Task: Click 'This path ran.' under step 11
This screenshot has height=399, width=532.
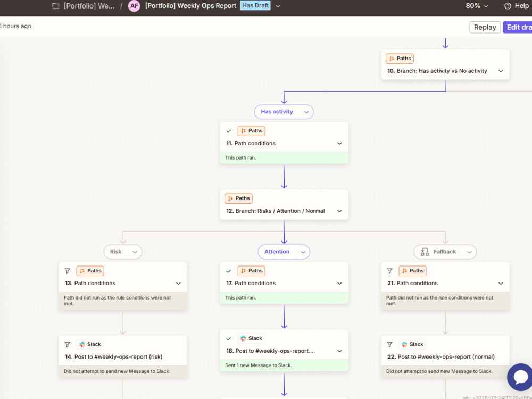Action: [x=240, y=158]
